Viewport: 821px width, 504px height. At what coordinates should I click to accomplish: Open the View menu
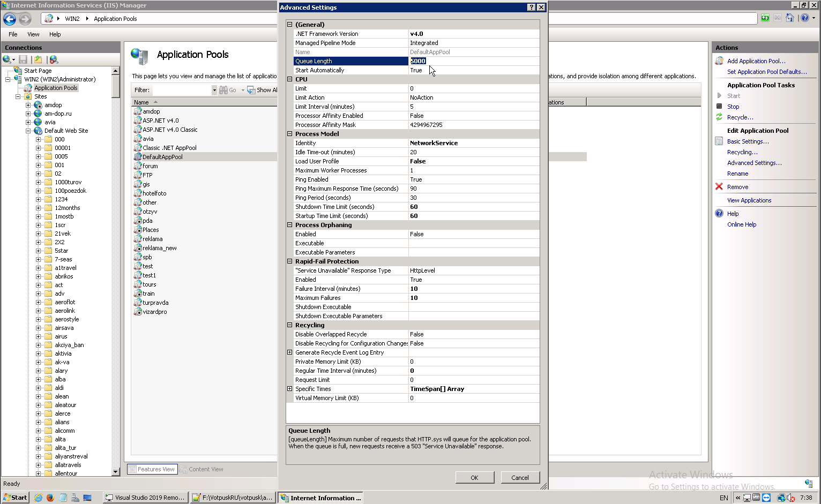pyautogui.click(x=33, y=34)
